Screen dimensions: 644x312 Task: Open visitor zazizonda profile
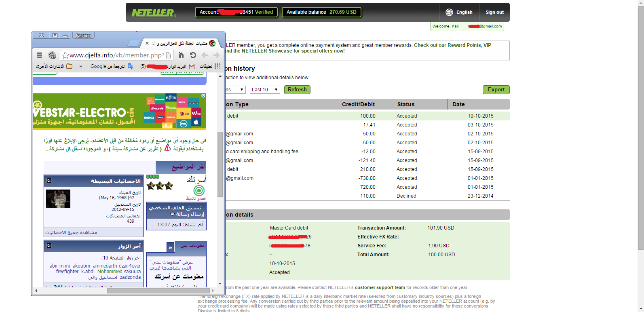[130, 277]
